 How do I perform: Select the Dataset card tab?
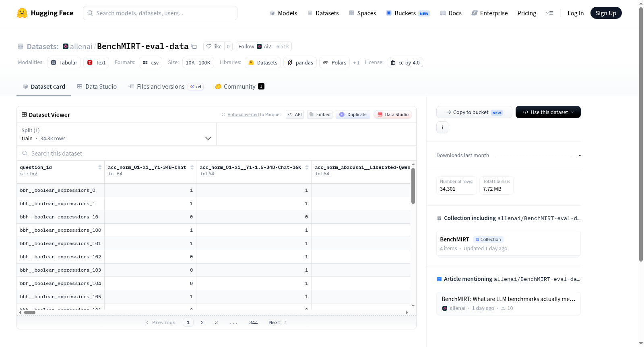[x=44, y=86]
